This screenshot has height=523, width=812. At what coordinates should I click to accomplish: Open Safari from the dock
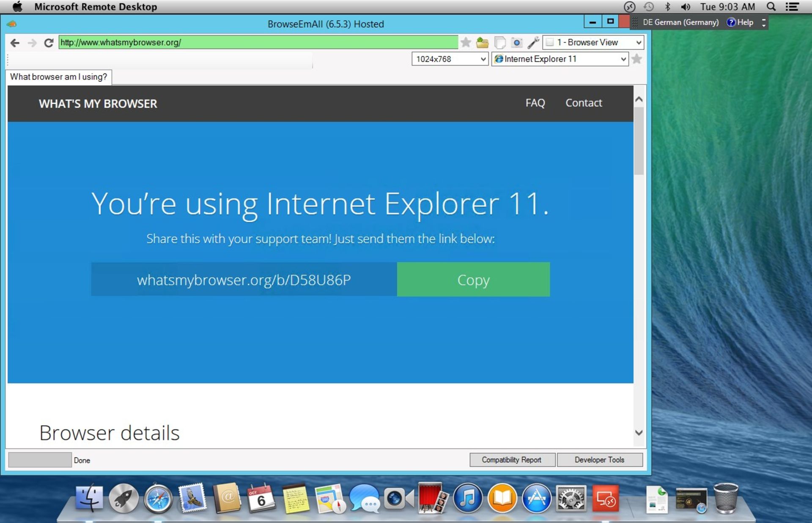click(158, 499)
